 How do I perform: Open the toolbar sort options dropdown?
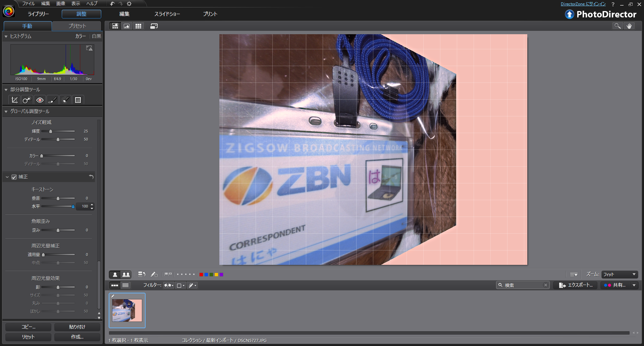[x=574, y=275]
